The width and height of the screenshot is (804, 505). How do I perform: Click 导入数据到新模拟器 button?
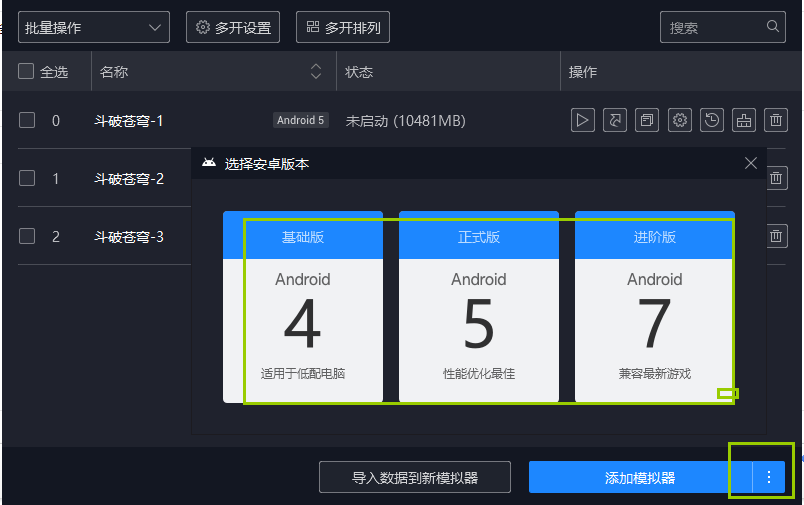click(x=415, y=477)
